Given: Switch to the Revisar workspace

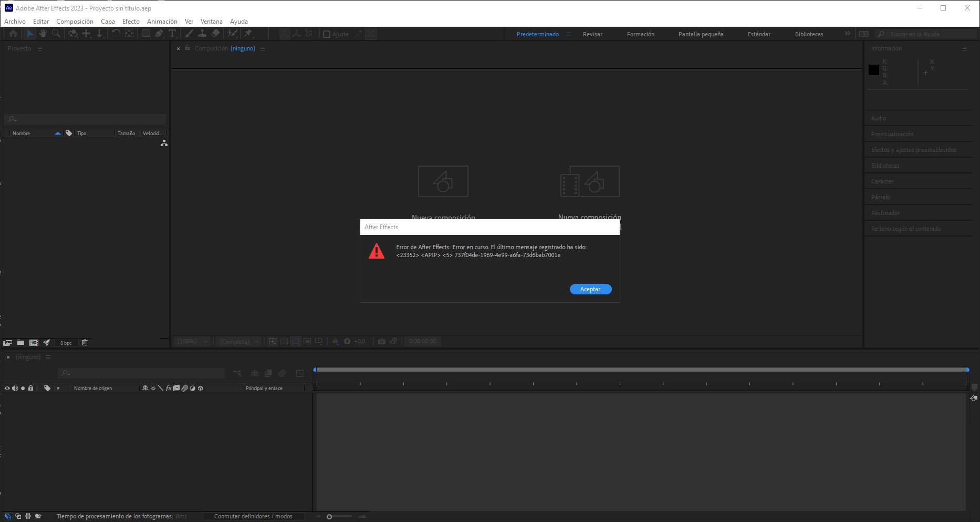Looking at the screenshot, I should click(x=592, y=34).
